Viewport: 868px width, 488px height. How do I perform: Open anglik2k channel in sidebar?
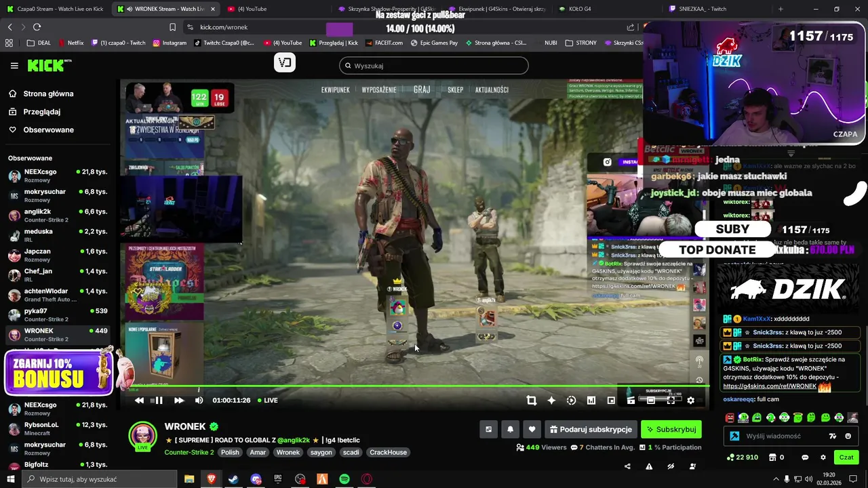coord(58,215)
